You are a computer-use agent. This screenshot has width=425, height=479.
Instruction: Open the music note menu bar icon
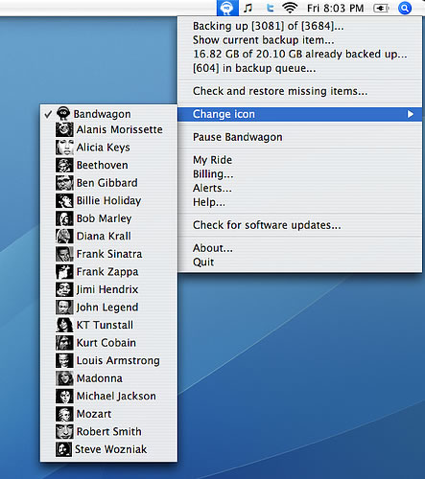[248, 8]
